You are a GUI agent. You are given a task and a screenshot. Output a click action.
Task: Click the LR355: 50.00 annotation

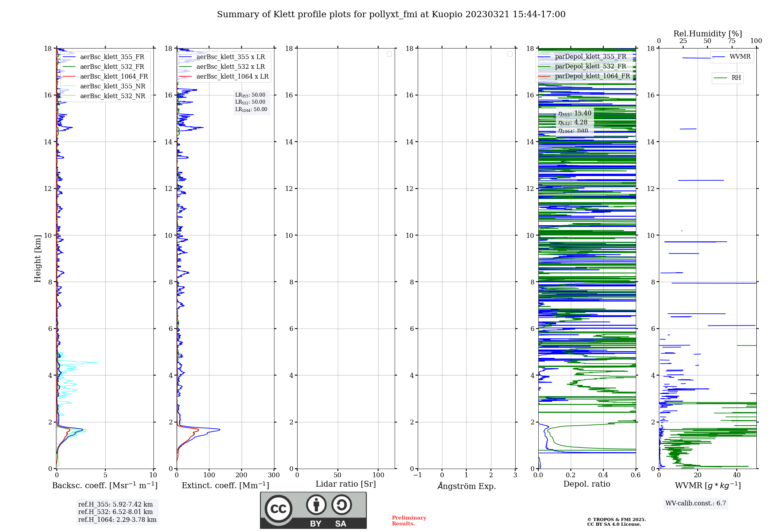point(250,95)
